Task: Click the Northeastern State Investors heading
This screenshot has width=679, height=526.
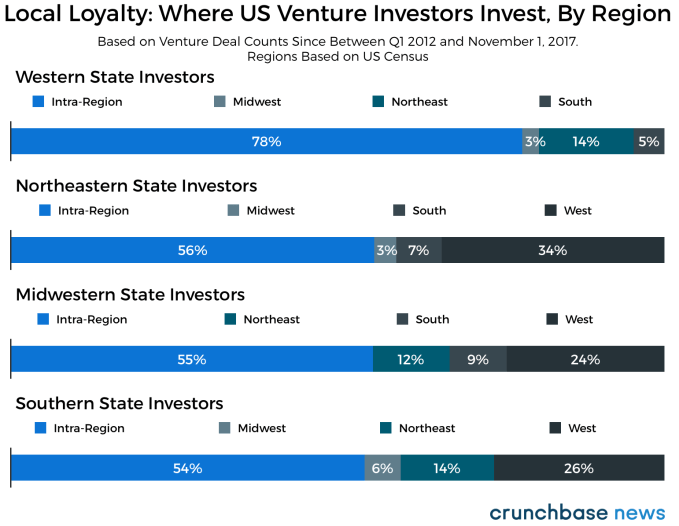Action: [x=136, y=186]
